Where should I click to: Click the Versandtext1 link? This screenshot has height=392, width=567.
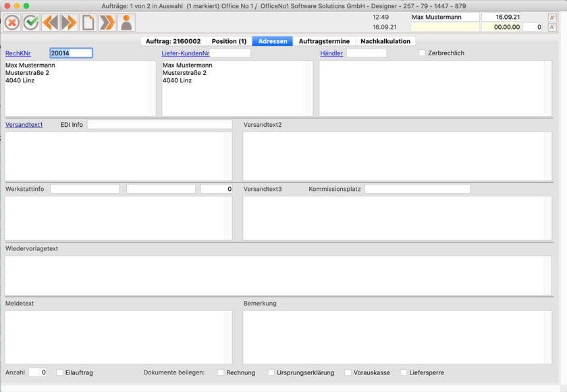click(24, 125)
